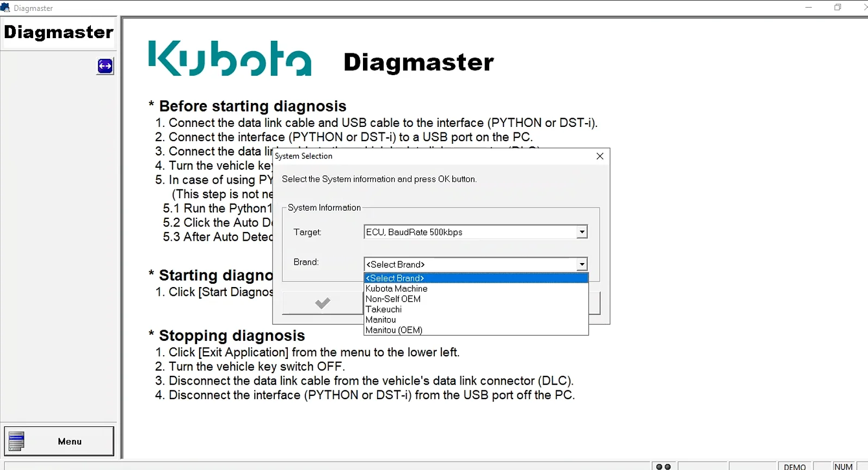Select Takeucni brand option

[x=476, y=309]
